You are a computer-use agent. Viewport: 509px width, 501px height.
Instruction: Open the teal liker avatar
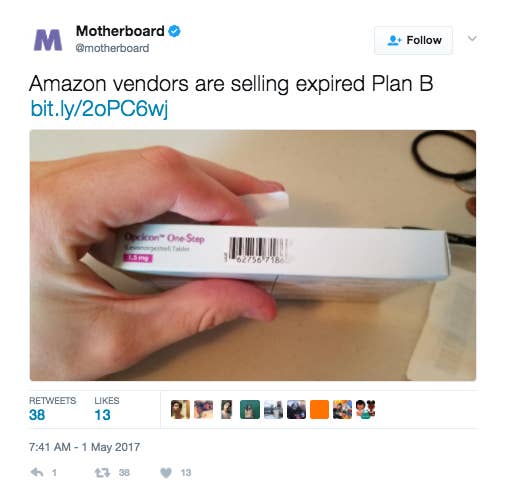[x=250, y=409]
